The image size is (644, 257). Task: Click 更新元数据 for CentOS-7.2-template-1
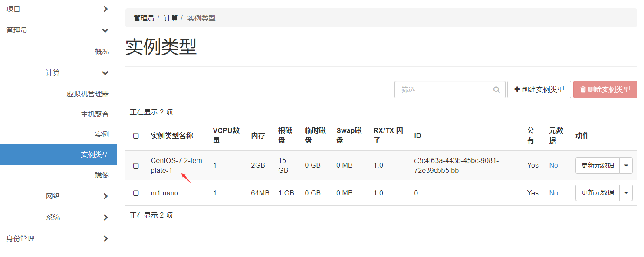click(598, 166)
